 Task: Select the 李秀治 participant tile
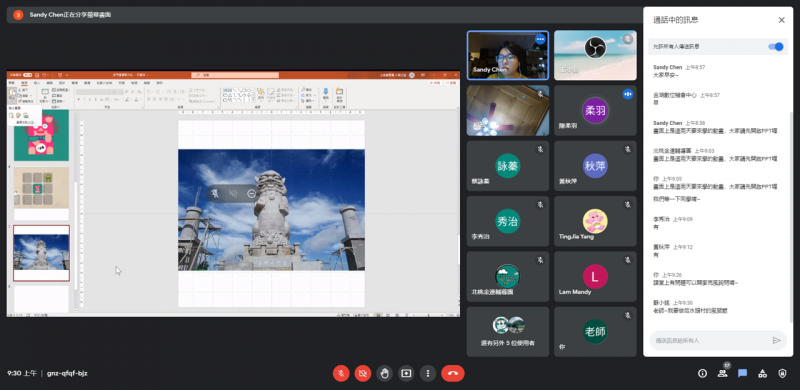pyautogui.click(x=508, y=221)
